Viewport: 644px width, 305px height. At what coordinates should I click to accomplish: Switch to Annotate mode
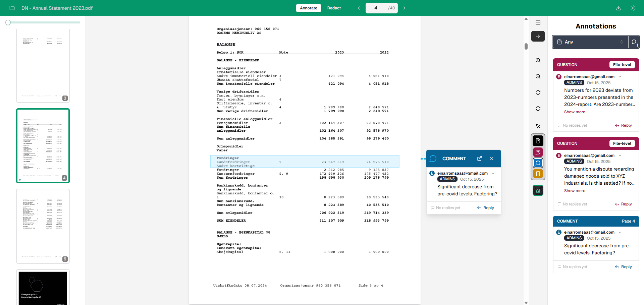[x=309, y=8]
